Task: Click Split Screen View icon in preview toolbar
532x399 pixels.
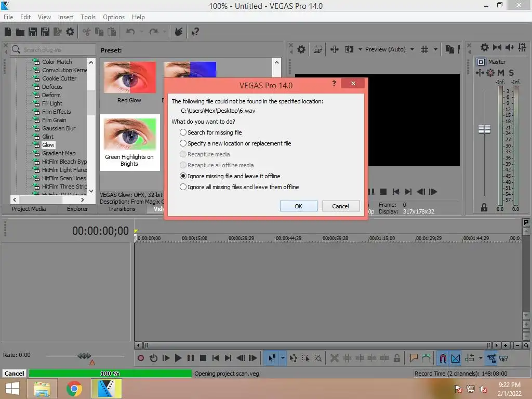Action: [349, 49]
